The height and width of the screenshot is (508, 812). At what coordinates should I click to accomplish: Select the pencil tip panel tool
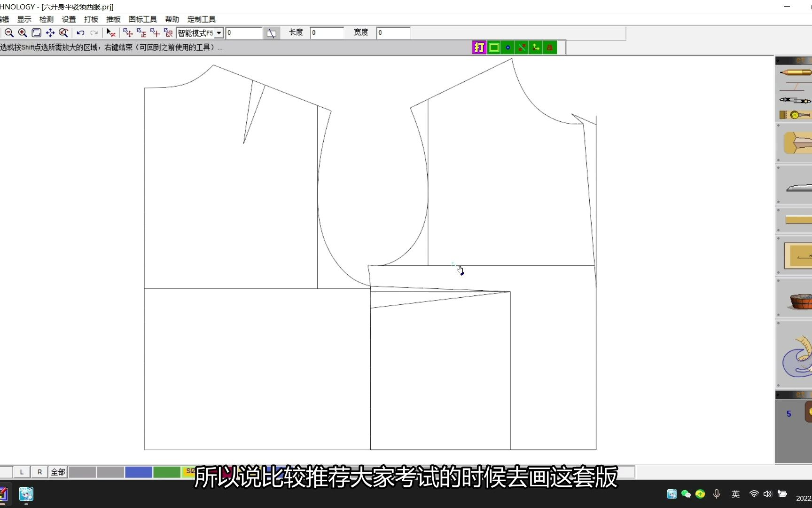click(798, 143)
